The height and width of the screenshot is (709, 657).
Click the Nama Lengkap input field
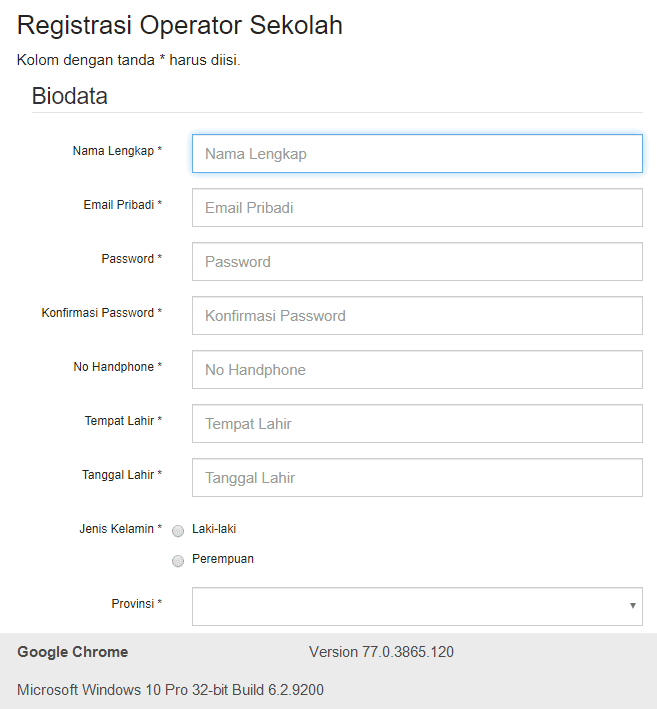coord(417,153)
